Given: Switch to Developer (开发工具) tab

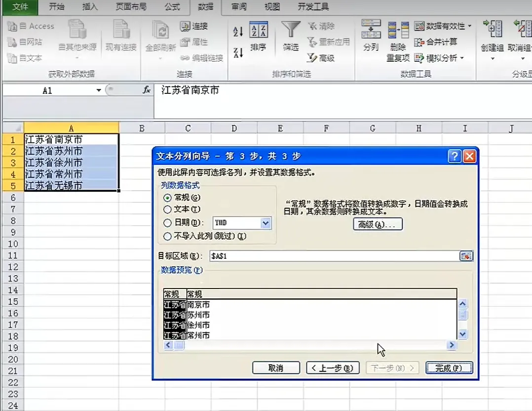Looking at the screenshot, I should [313, 7].
